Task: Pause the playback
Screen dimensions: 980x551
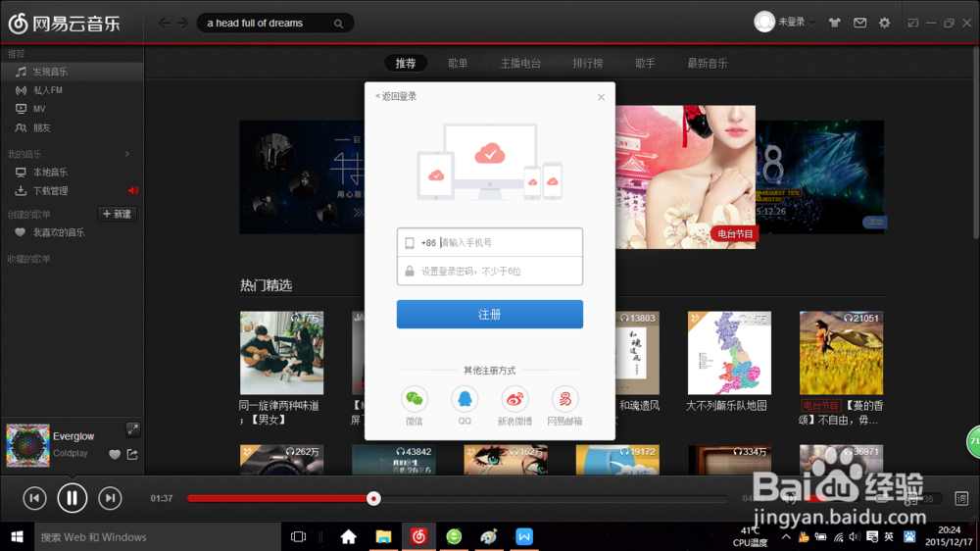Action: click(72, 498)
